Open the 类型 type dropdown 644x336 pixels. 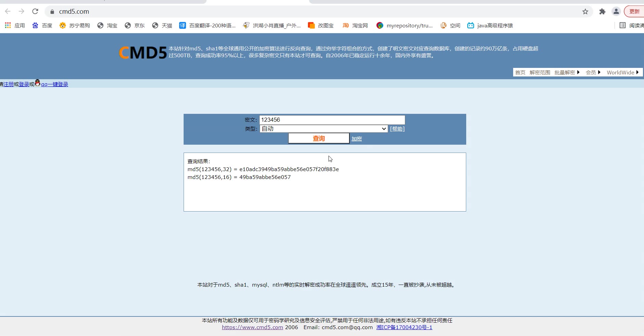[x=324, y=129]
